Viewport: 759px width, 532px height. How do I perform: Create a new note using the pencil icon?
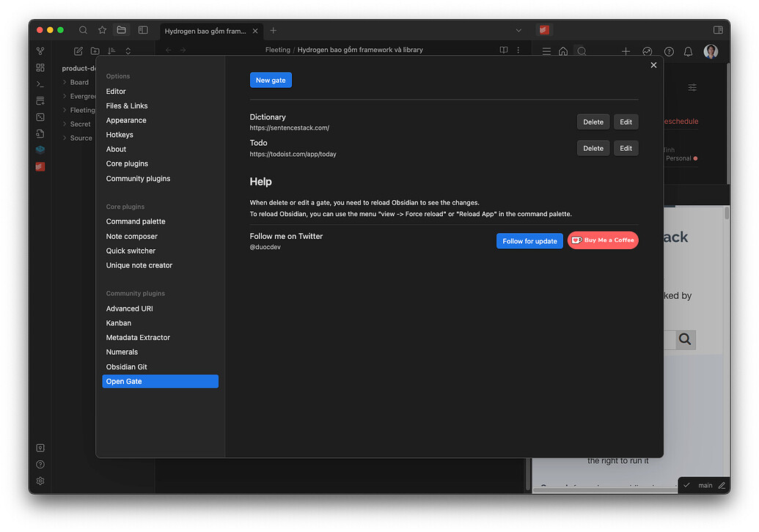coord(78,51)
